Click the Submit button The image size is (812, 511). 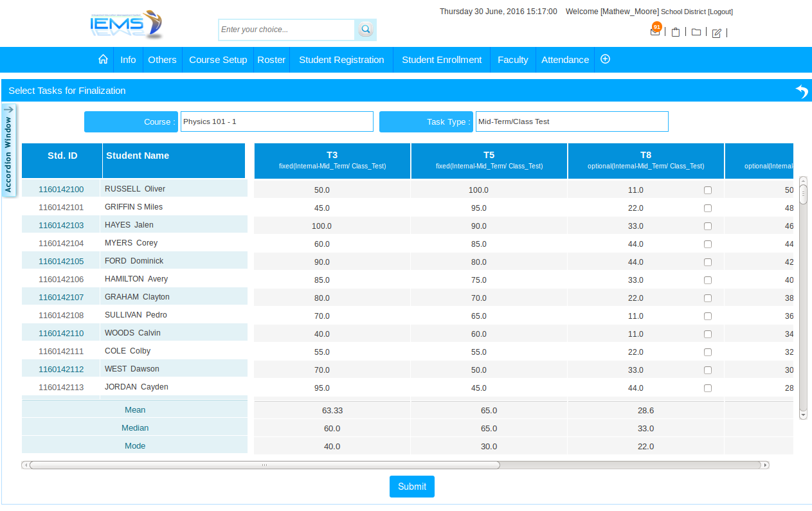click(412, 487)
